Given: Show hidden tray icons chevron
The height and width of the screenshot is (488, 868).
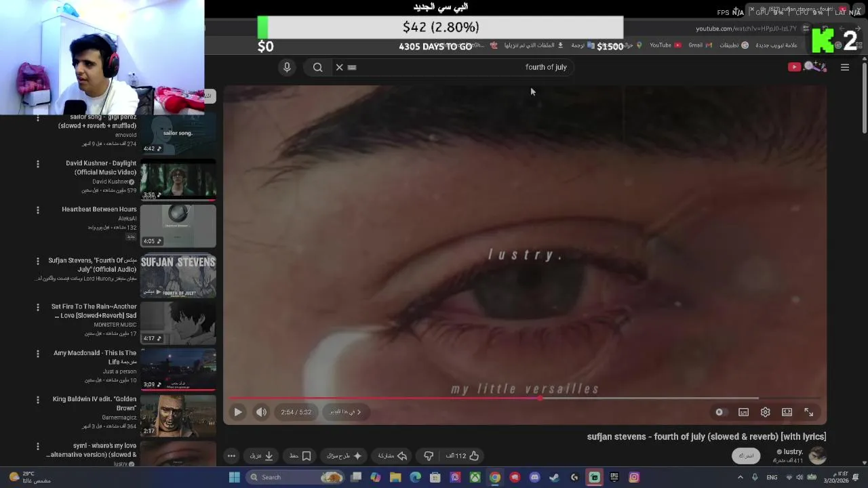Looking at the screenshot, I should point(740,477).
